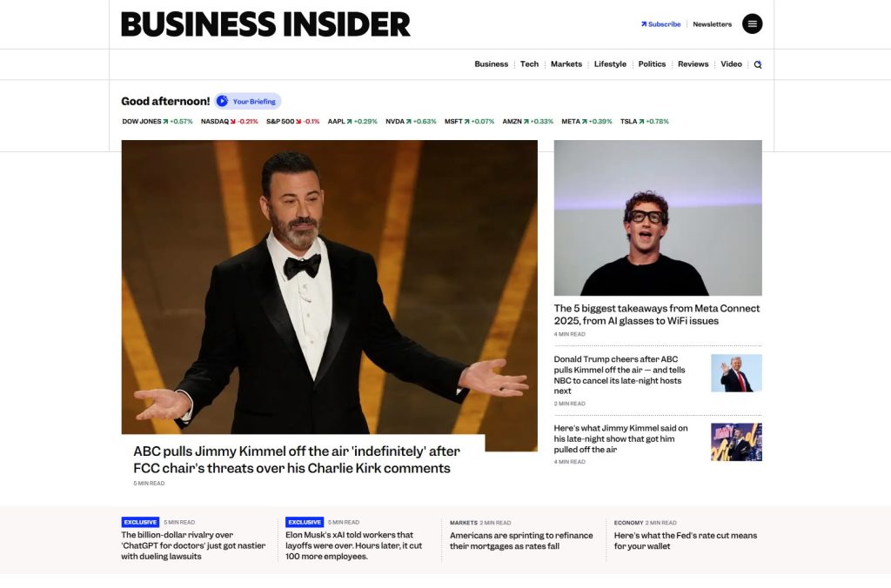Go to the Video section
Screen dimensions: 891x588
click(x=731, y=64)
